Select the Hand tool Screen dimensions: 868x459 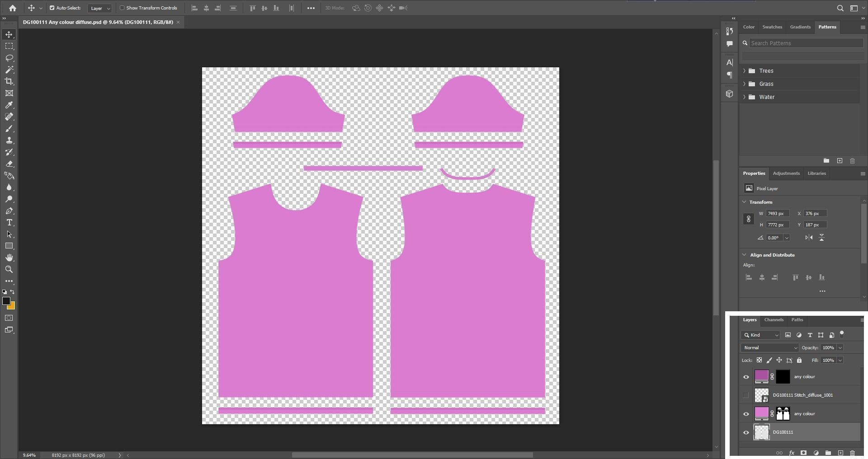point(9,258)
